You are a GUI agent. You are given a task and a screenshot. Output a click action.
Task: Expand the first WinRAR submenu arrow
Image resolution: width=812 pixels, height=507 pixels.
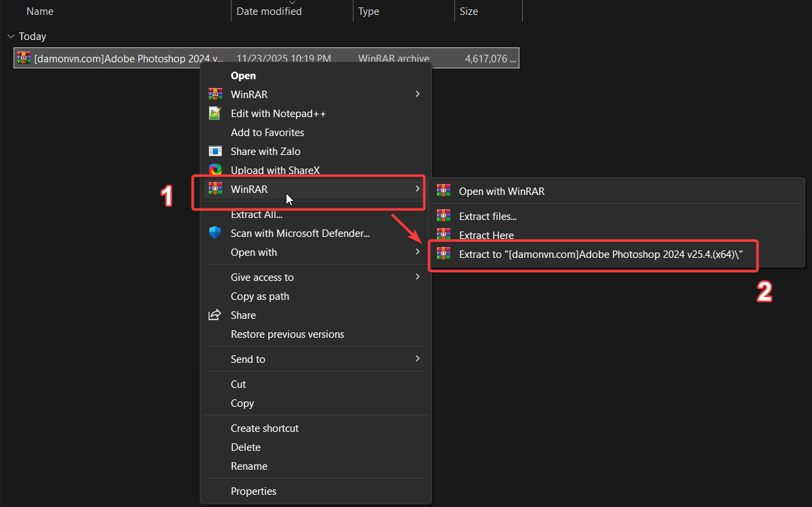coord(417,93)
